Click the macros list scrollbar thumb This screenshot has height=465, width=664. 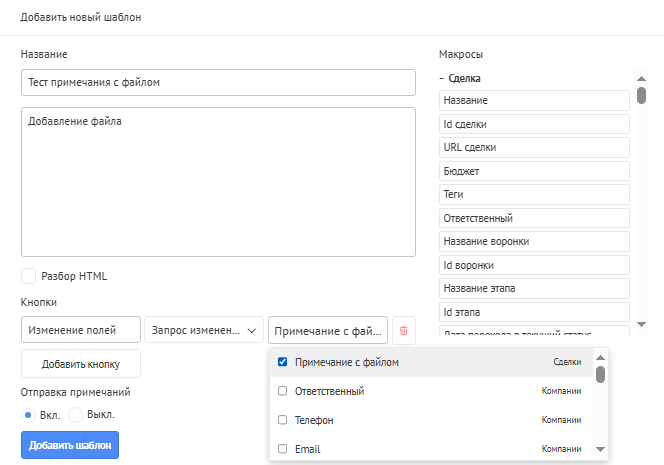(641, 95)
